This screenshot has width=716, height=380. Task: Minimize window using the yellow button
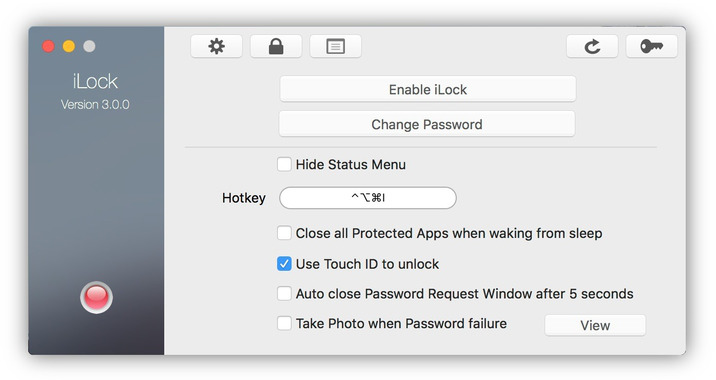(x=69, y=46)
